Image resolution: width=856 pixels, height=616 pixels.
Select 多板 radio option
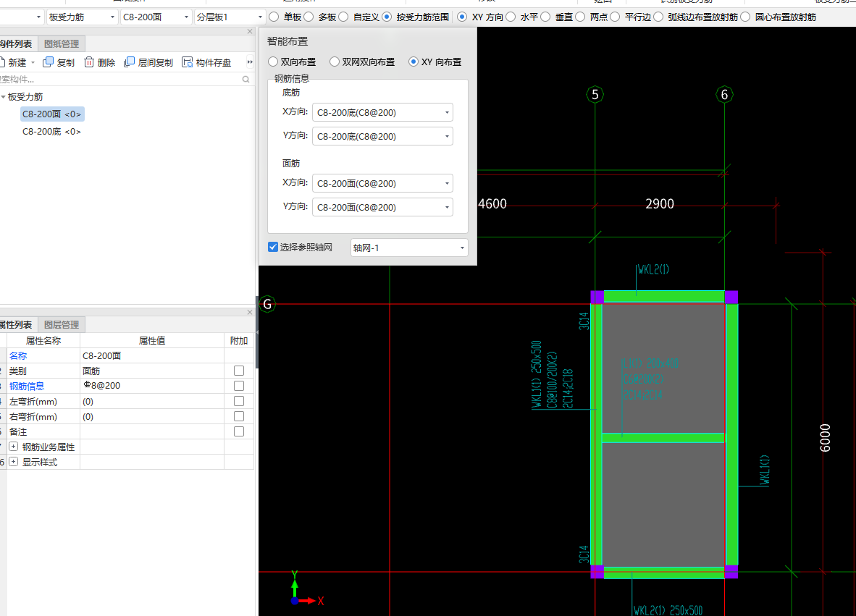point(309,17)
